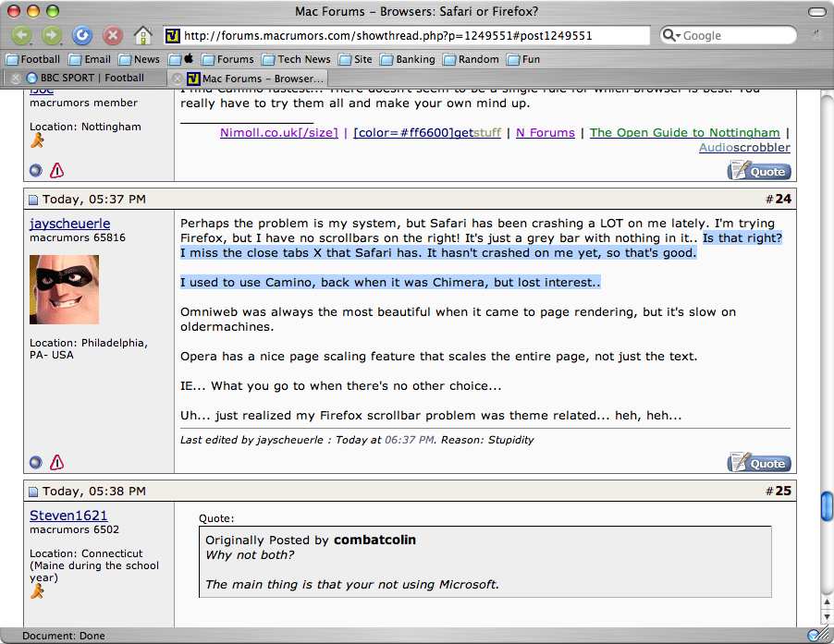Check online status icon in the Nottingham post
Screen dimensions: 834x644
tap(36, 171)
